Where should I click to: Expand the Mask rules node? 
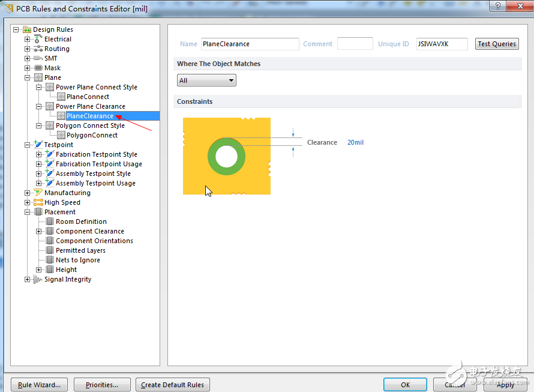tap(27, 68)
